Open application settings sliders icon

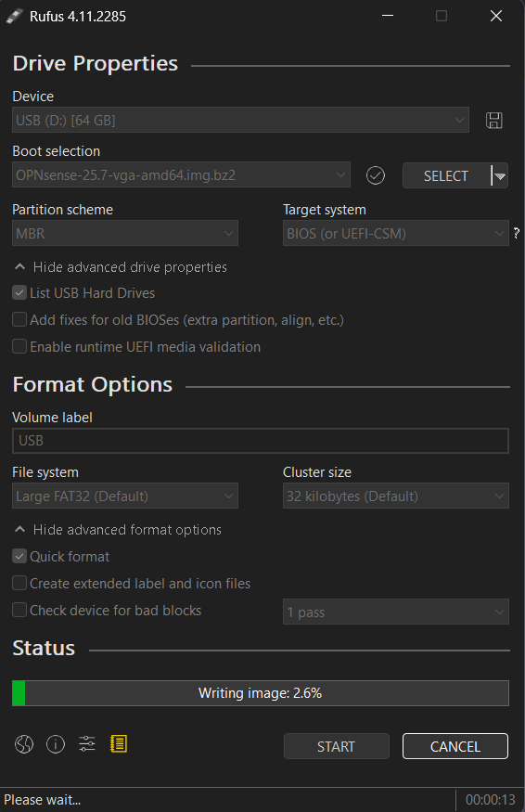click(x=87, y=744)
